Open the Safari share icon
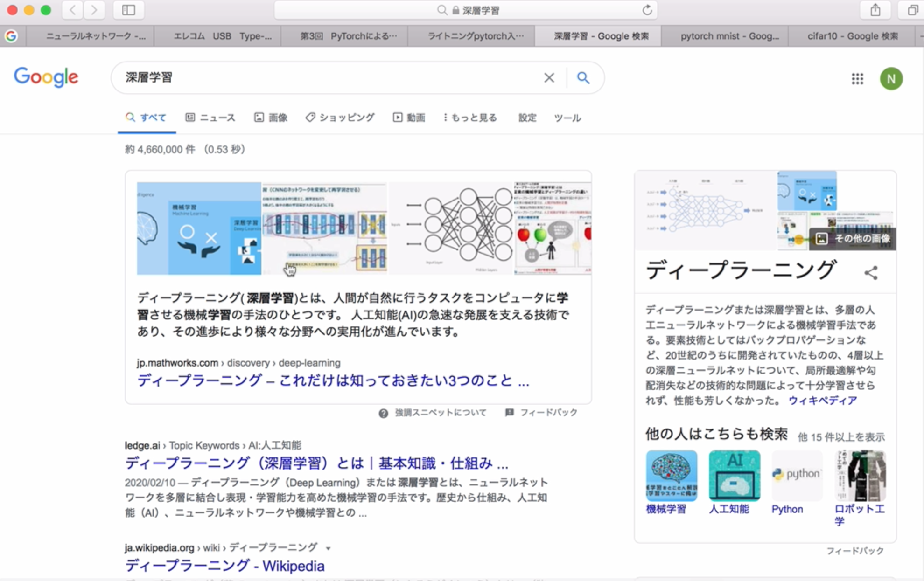The image size is (924, 581). (875, 10)
